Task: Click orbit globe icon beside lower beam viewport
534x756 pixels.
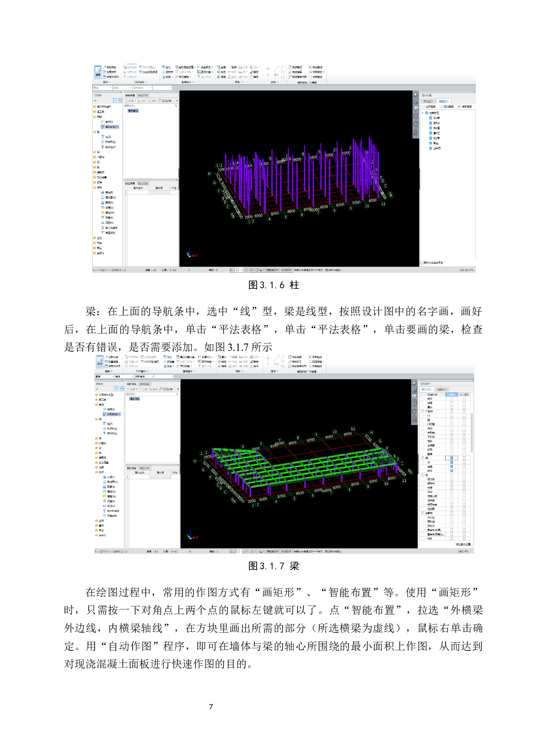Action: (415, 383)
